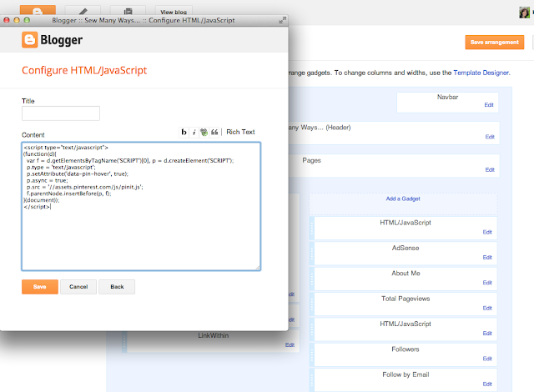The height and width of the screenshot is (392, 534).
Task: Edit the AdSense gadget
Action: pos(487,257)
